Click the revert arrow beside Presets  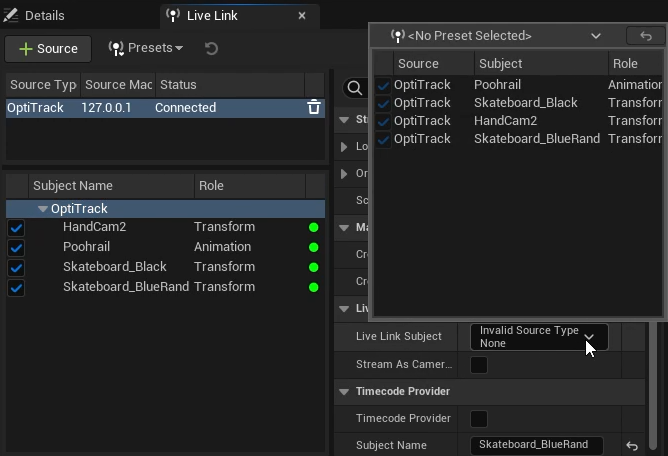pos(211,48)
